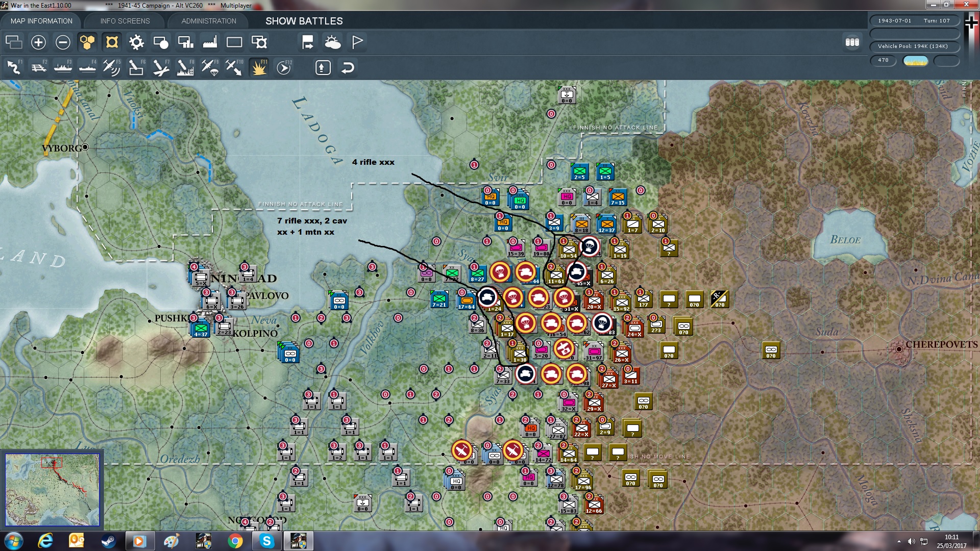980x551 pixels.
Task: Toggle the hex grid overlay icon
Action: [x=87, y=42]
